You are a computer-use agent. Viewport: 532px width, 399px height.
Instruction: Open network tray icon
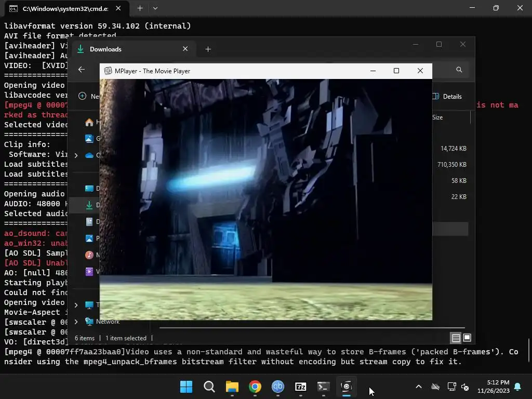tap(451, 387)
